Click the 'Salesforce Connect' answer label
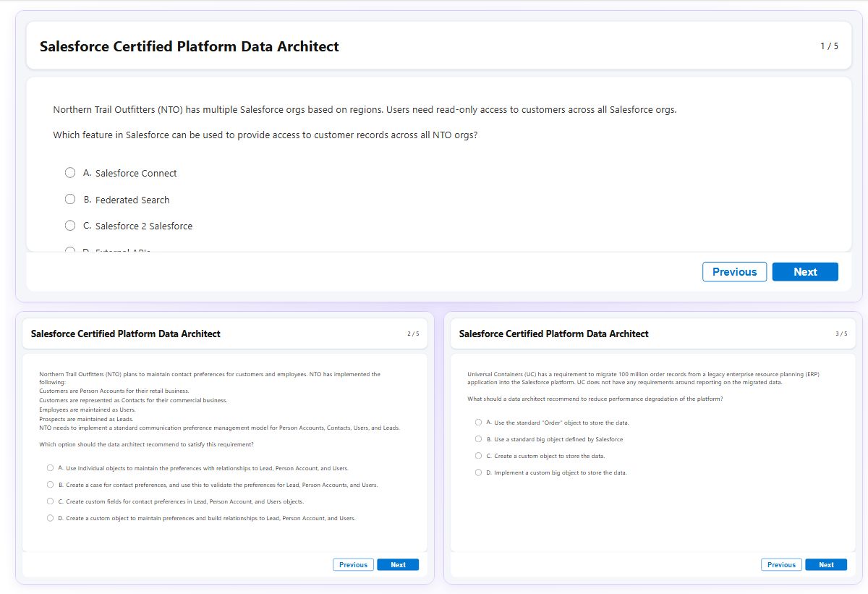Screen dimensions: 868x594 coord(136,173)
